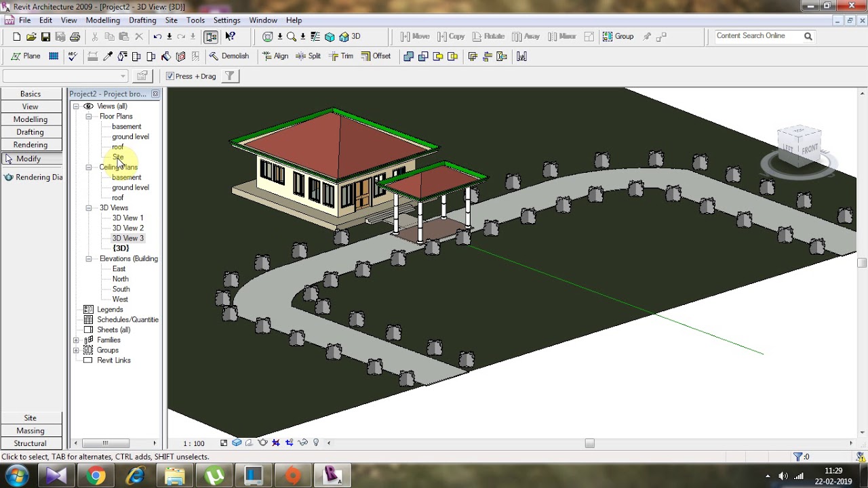Click the Open folder icon
868x488 pixels.
pyautogui.click(x=31, y=37)
